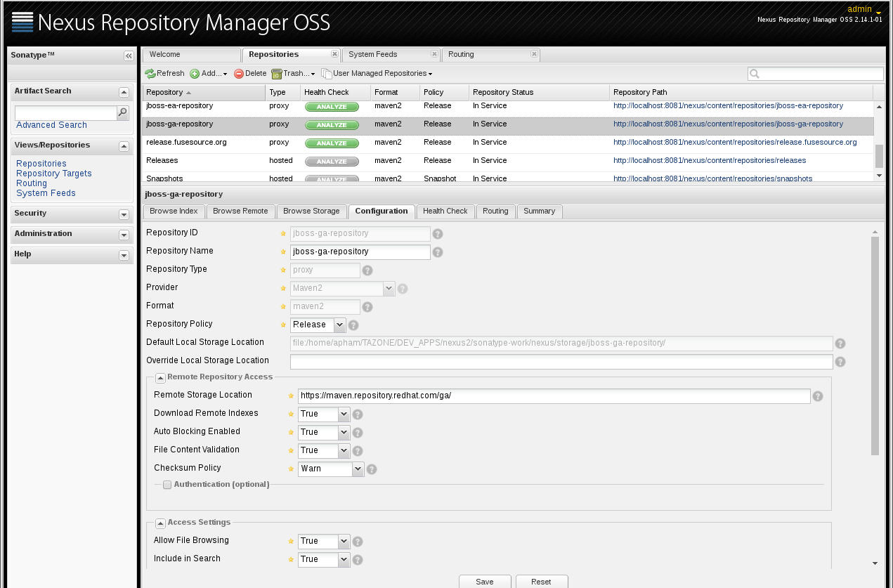The image size is (893, 588).
Task: Click the Refresh toolbar icon
Action: pyautogui.click(x=150, y=74)
